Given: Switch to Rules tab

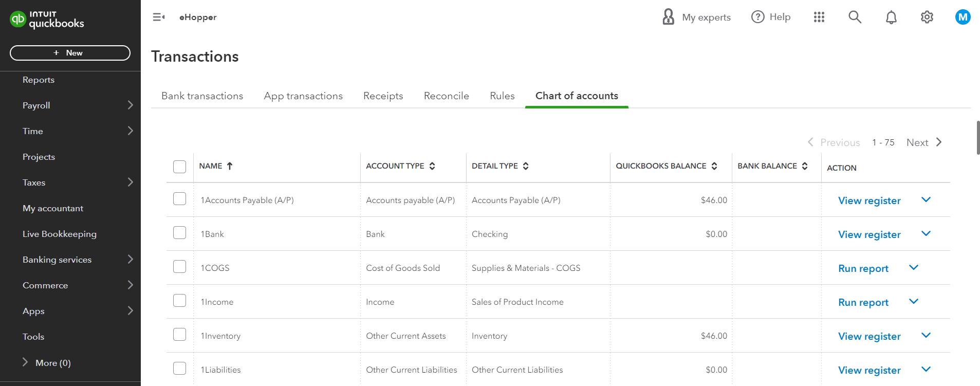Looking at the screenshot, I should [502, 96].
